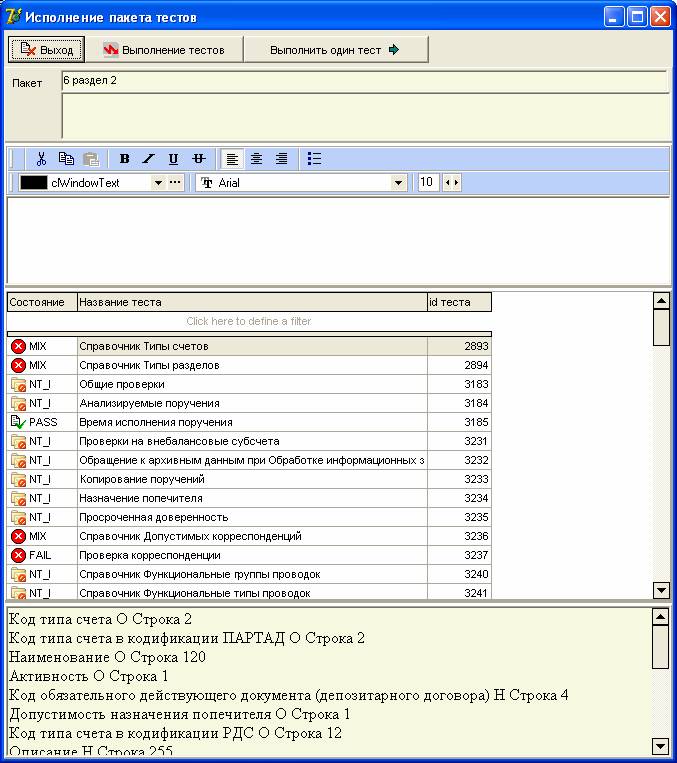The height and width of the screenshot is (763, 677).
Task: Align text right
Action: pyautogui.click(x=281, y=159)
